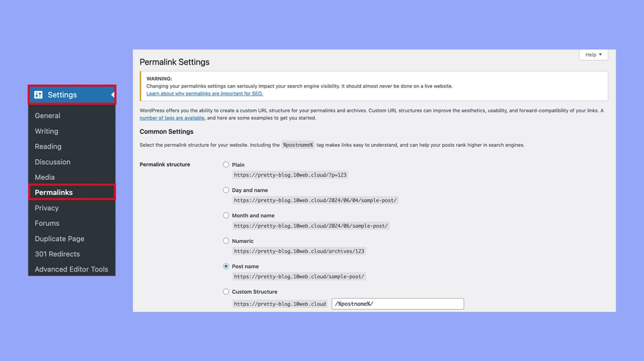Viewport: 644px width, 361px height.
Task: Select the Month and name structure
Action: pos(226,215)
